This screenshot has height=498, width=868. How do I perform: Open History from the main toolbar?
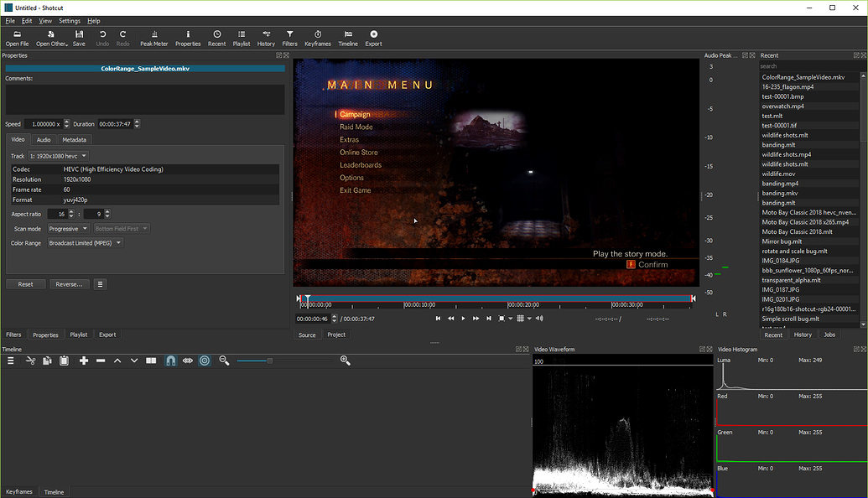(x=266, y=39)
